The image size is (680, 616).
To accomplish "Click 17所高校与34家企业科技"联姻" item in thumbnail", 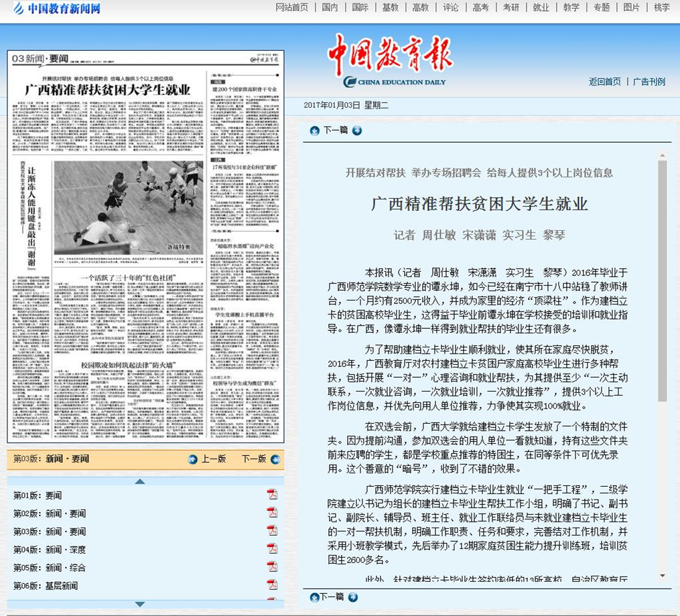I will [x=245, y=167].
